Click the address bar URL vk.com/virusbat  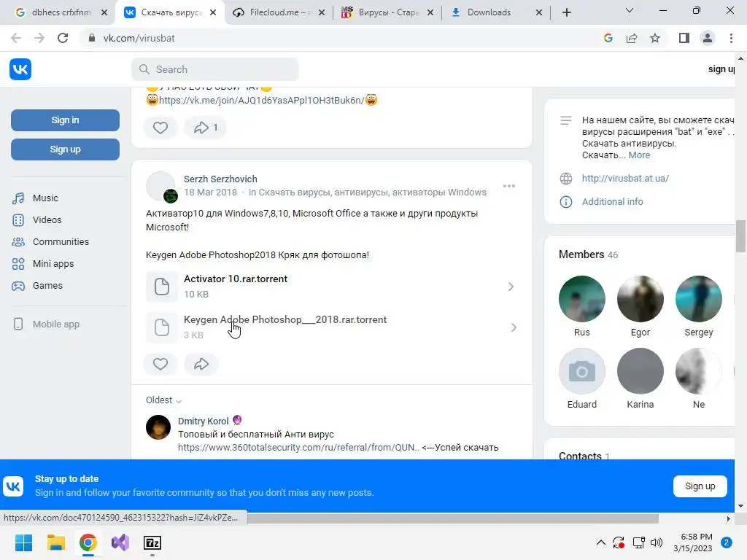(x=139, y=38)
